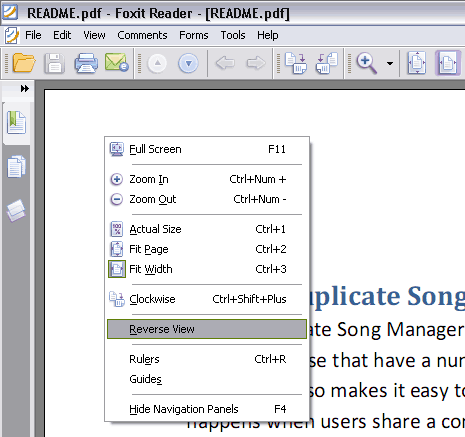Open the View menu
The width and height of the screenshot is (465, 437).
click(x=94, y=35)
